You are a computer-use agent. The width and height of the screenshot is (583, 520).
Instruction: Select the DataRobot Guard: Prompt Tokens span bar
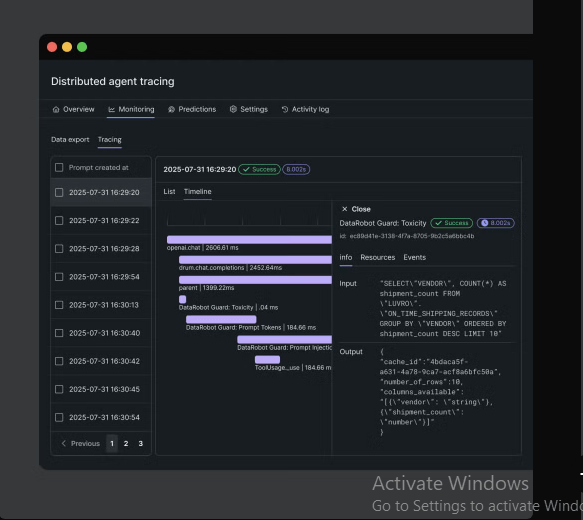pyautogui.click(x=221, y=320)
